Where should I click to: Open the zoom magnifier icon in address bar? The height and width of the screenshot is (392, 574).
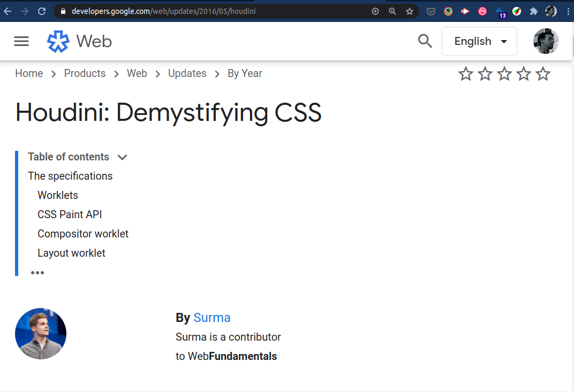tap(392, 11)
